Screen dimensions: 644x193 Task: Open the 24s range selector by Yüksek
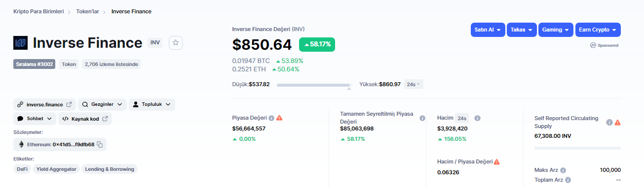(x=414, y=84)
